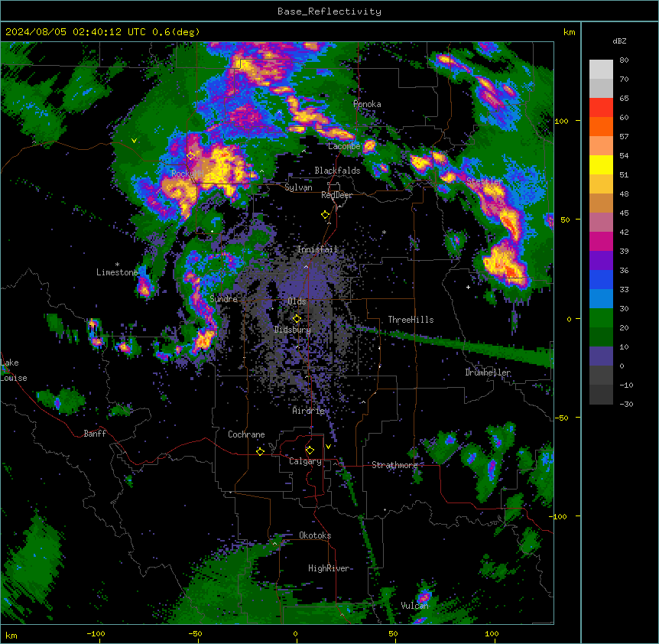Select the Stettler label
The height and width of the screenshot is (644, 659).
click(x=485, y=181)
